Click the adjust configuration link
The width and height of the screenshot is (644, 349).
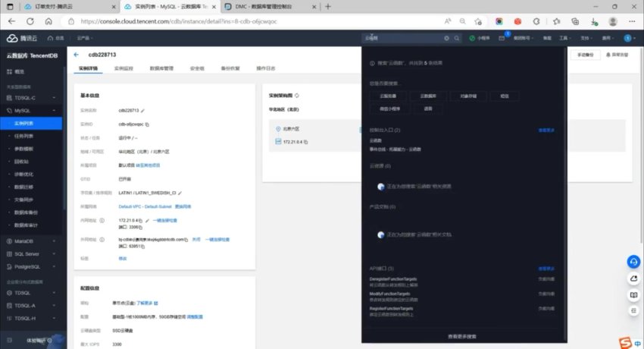[x=195, y=317]
